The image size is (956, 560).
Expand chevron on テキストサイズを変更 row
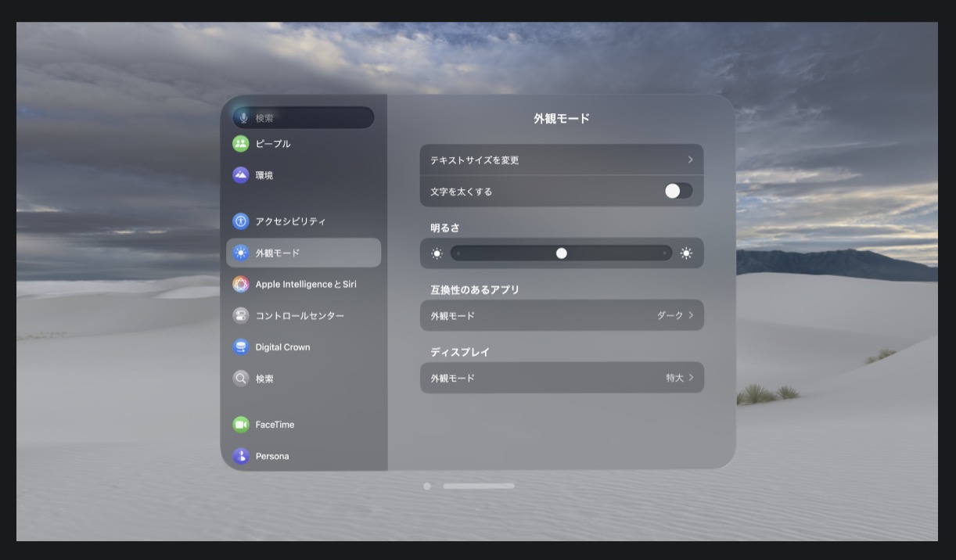pyautogui.click(x=690, y=160)
